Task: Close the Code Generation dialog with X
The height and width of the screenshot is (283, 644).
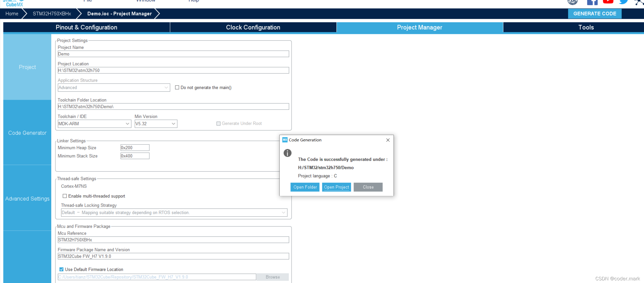Action: pyautogui.click(x=388, y=140)
